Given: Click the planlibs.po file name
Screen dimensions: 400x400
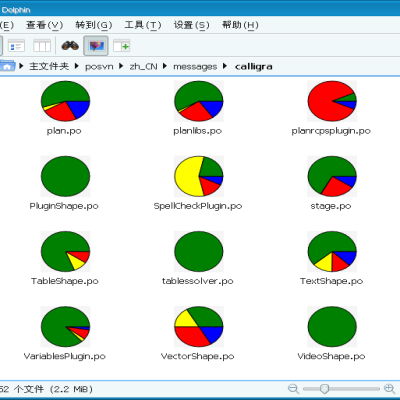Looking at the screenshot, I should pyautogui.click(x=198, y=131).
